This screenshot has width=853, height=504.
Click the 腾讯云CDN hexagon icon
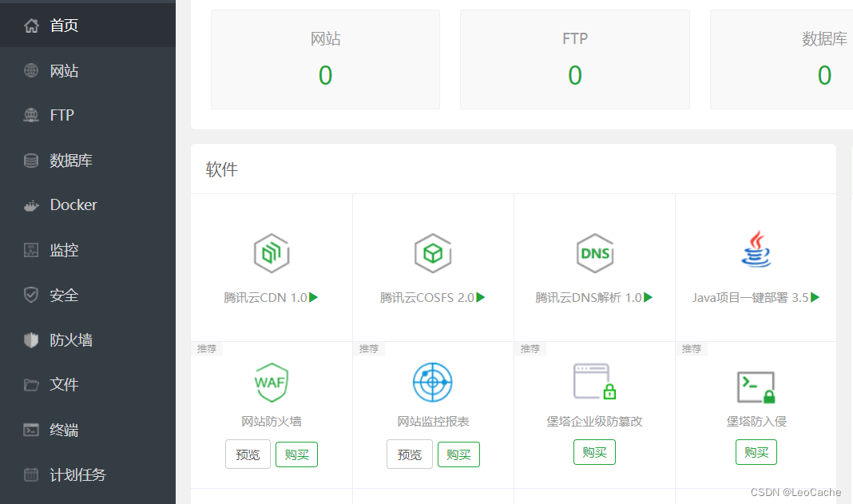(271, 253)
